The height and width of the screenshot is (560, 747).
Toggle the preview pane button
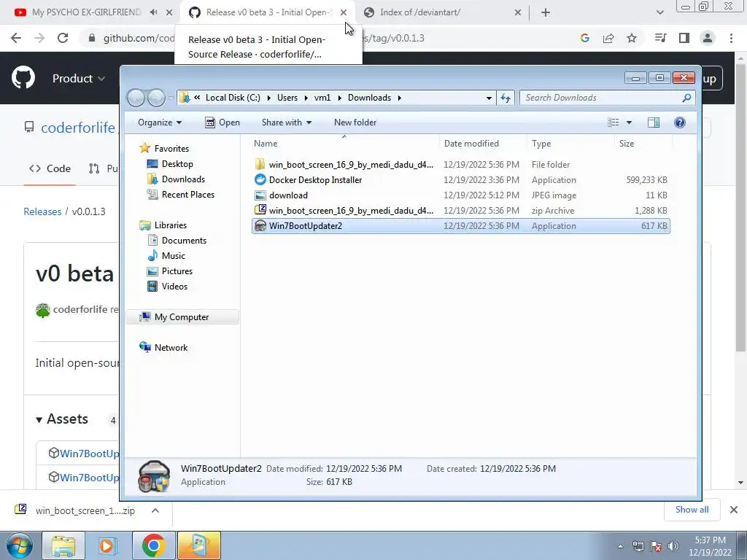(x=654, y=122)
